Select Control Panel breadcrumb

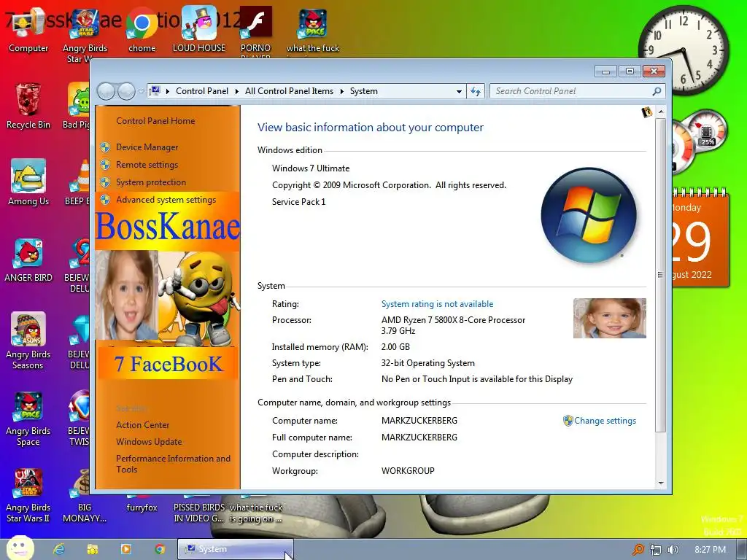(202, 91)
